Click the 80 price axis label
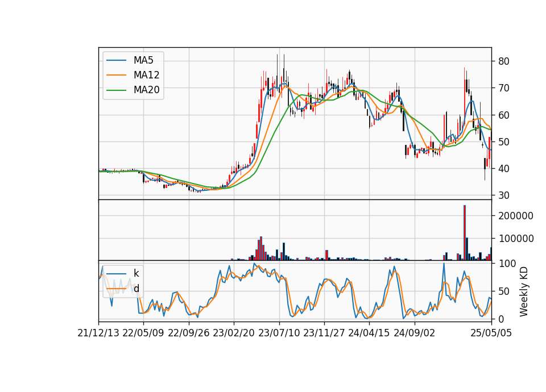The height and width of the screenshot is (392, 546). point(503,61)
